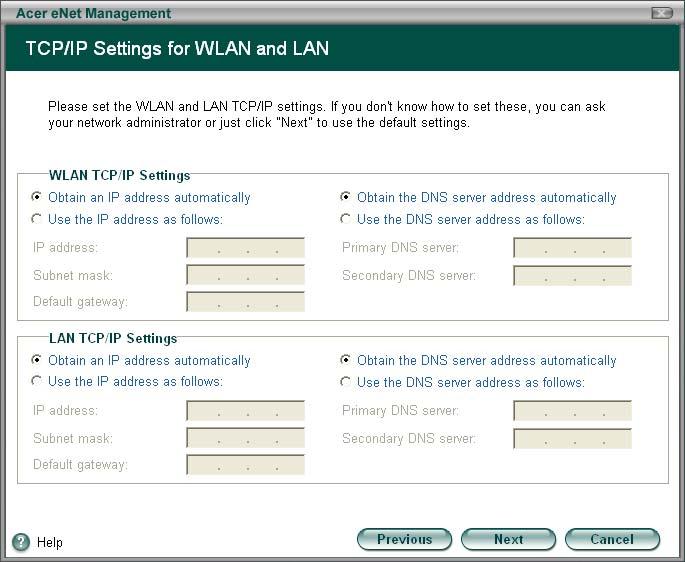Click the LAN TCP/IP Settings group title
This screenshot has width=685, height=562.
[113, 338]
